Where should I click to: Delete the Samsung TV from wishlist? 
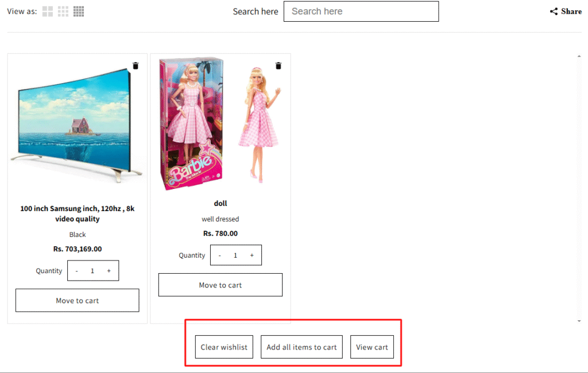tap(136, 65)
